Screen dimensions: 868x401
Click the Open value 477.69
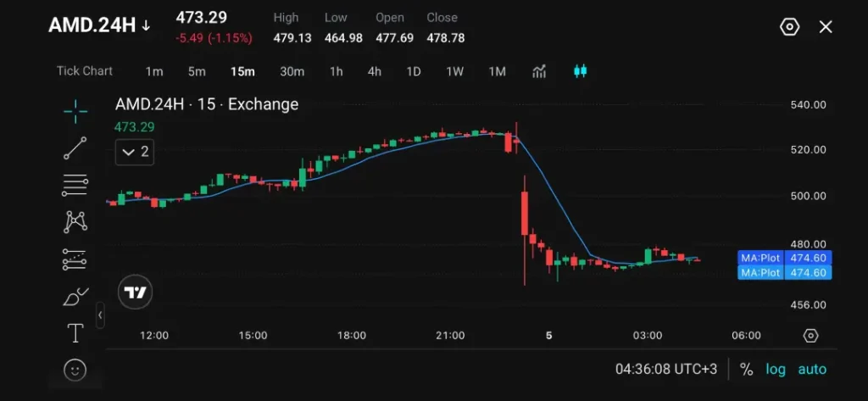point(395,38)
